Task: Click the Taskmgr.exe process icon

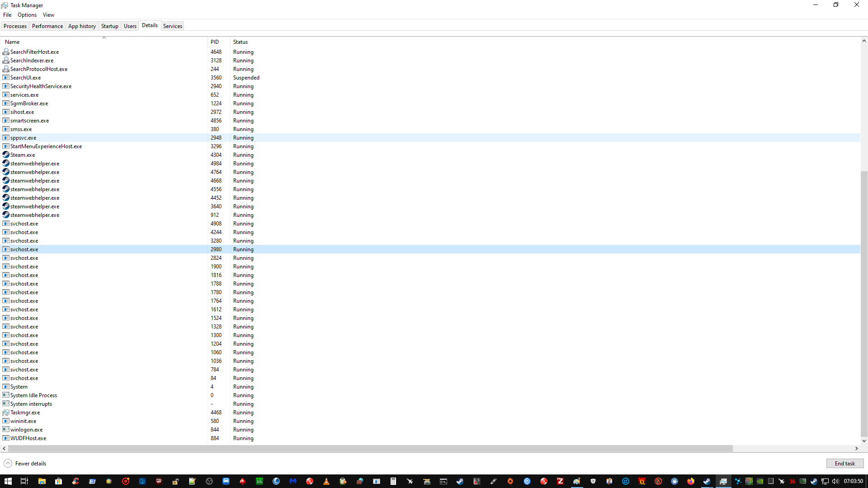Action: 6,413
